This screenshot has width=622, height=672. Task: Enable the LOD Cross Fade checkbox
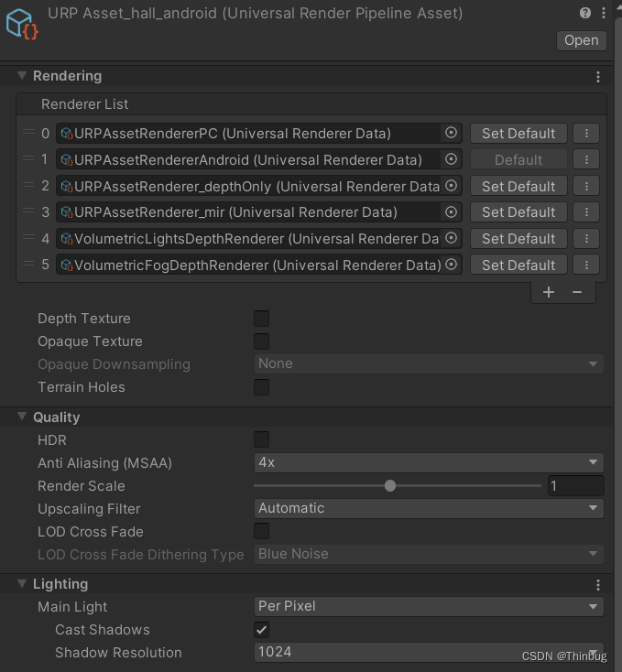point(261,531)
